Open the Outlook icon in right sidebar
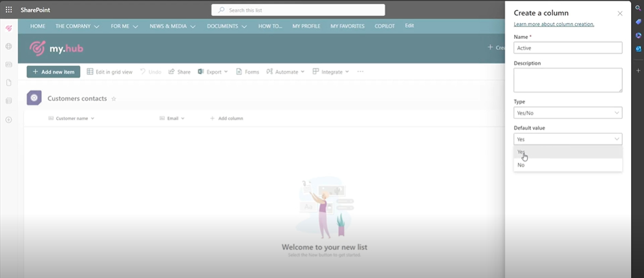The width and height of the screenshot is (644, 278). pos(638,48)
